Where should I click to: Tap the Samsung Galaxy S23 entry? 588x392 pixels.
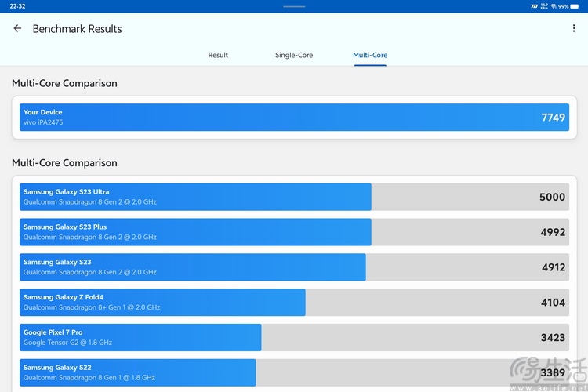[x=294, y=267]
